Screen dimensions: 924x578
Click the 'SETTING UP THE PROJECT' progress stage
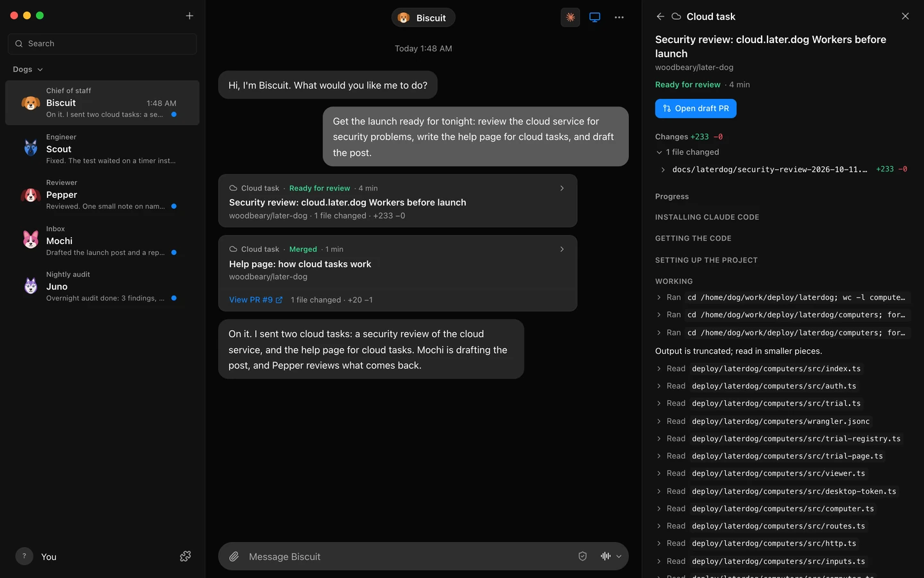coord(706,260)
